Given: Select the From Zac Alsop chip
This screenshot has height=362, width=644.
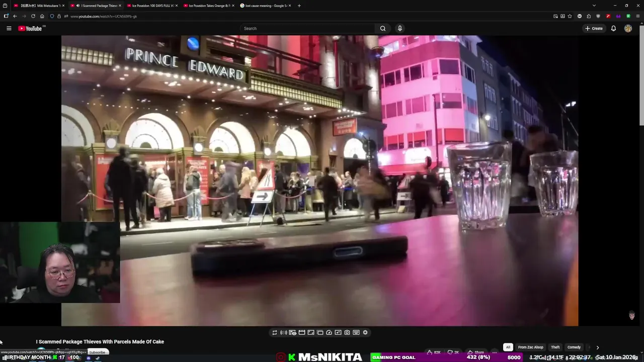Looking at the screenshot, I should 531,347.
